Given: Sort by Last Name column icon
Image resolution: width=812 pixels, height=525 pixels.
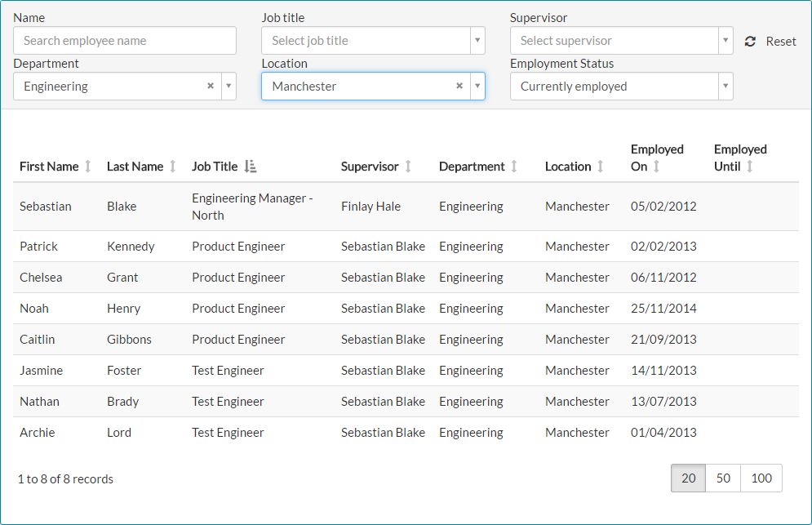Looking at the screenshot, I should click(172, 167).
